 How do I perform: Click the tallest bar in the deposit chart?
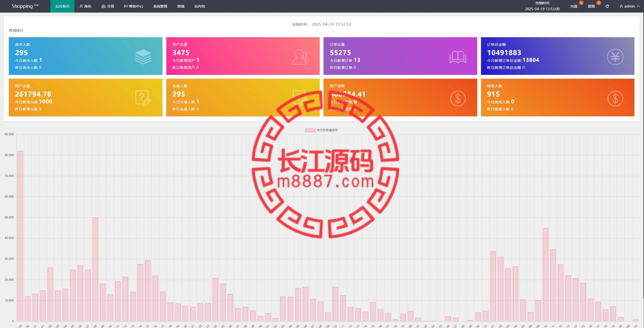(x=20, y=236)
